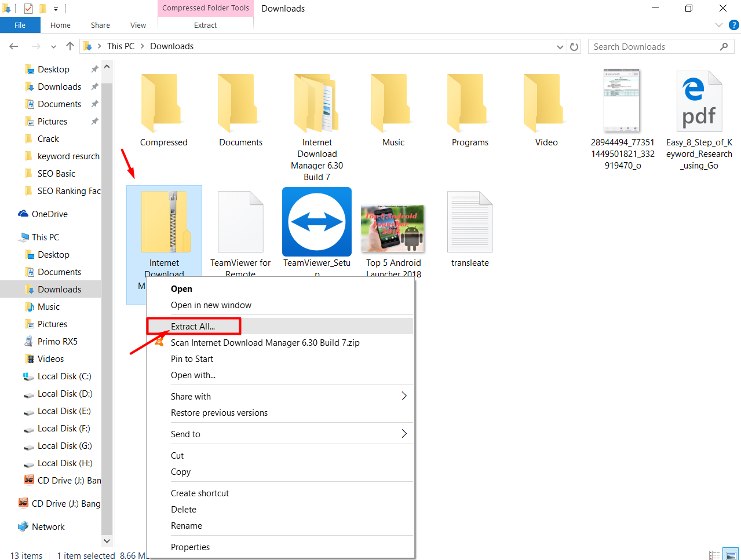The height and width of the screenshot is (560, 741).
Task: Choose Extract All from context menu
Action: [x=280, y=327]
